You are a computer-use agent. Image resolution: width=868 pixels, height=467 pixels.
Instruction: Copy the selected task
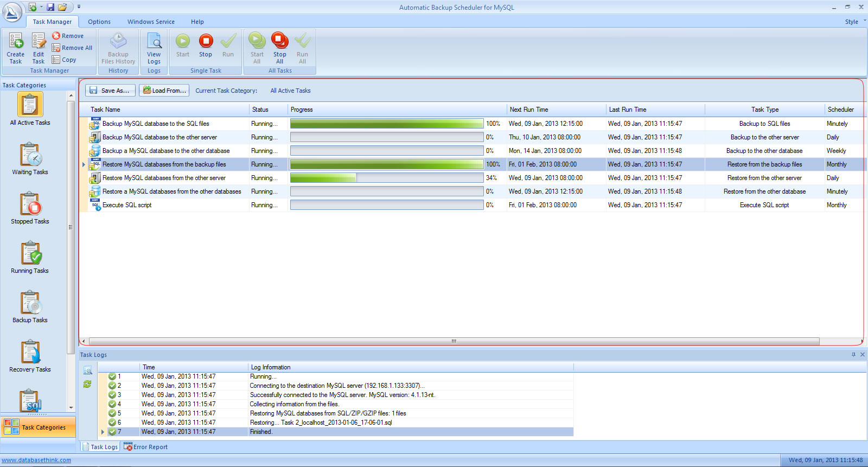pos(64,60)
